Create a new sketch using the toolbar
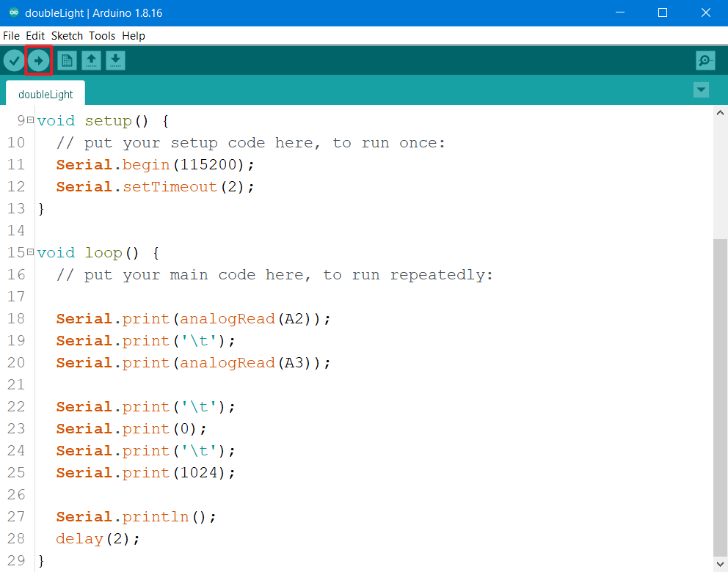The height and width of the screenshot is (572, 728). coord(67,60)
